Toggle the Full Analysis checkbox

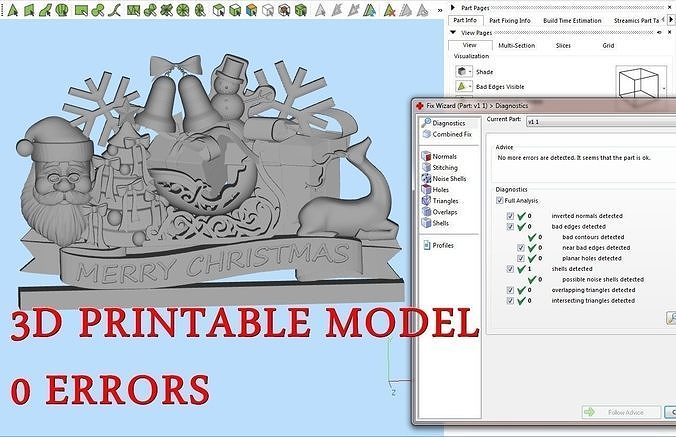click(x=500, y=200)
